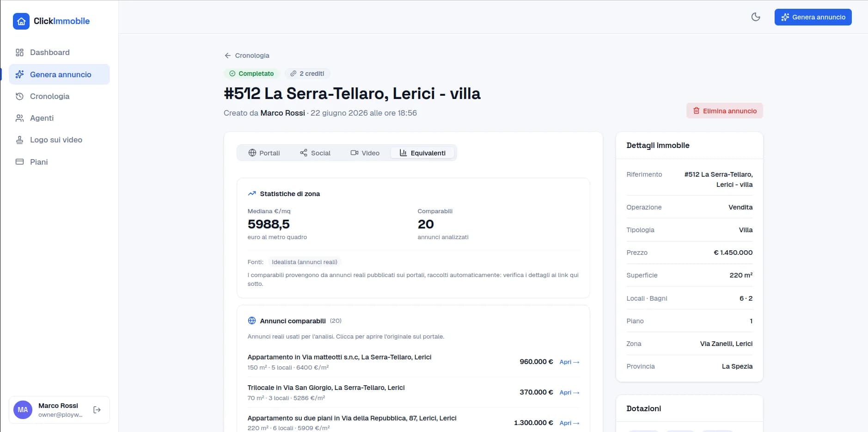Screen dimensions: 868x432
Task: Click the globe icon beside Annunci comparabili
Action: 252,321
